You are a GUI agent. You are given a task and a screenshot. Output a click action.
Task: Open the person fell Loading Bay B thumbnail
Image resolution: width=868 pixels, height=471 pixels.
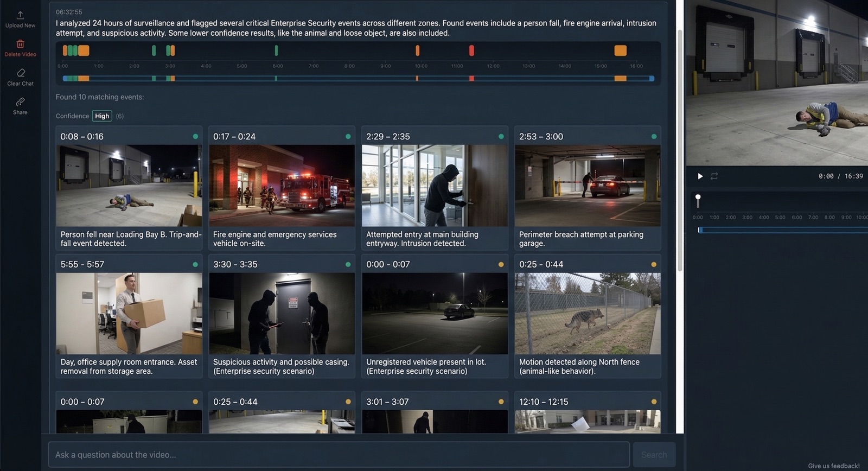point(129,185)
